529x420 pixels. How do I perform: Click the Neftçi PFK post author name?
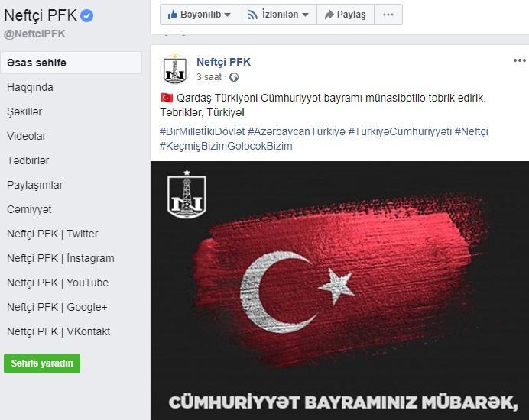tap(224, 62)
